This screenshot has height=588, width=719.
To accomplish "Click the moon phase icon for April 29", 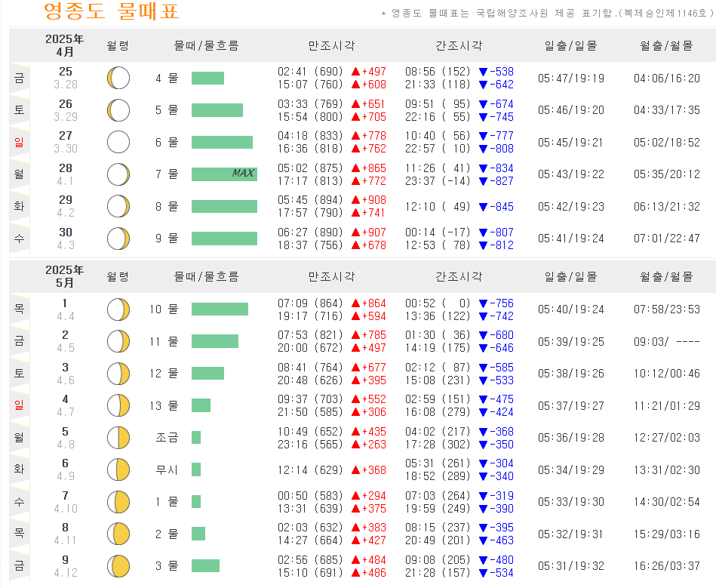I will [x=118, y=206].
